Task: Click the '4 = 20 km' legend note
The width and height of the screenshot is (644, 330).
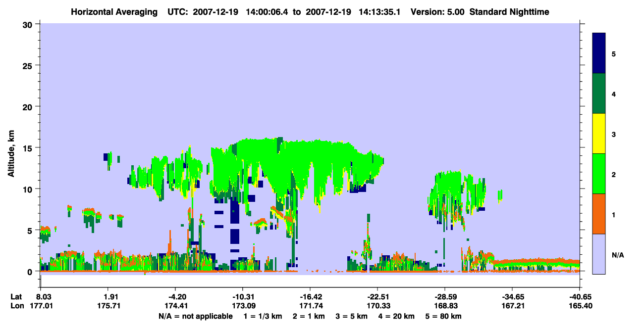Action: click(397, 316)
